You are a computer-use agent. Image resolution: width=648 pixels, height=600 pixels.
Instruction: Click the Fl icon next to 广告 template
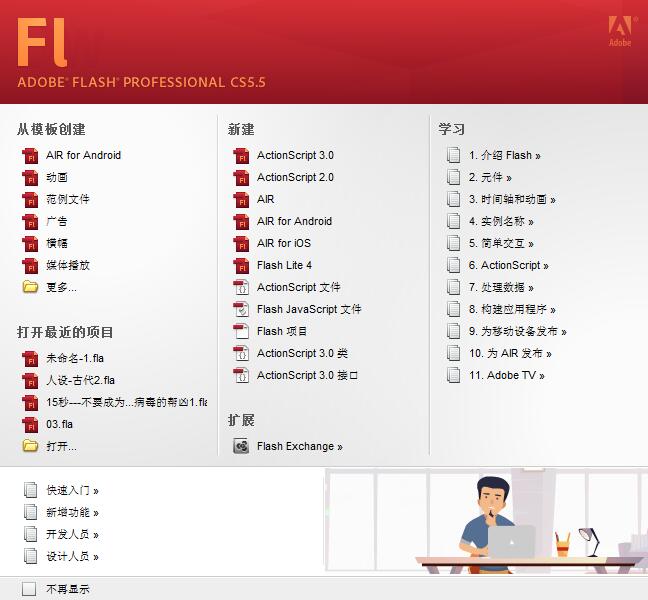point(30,221)
